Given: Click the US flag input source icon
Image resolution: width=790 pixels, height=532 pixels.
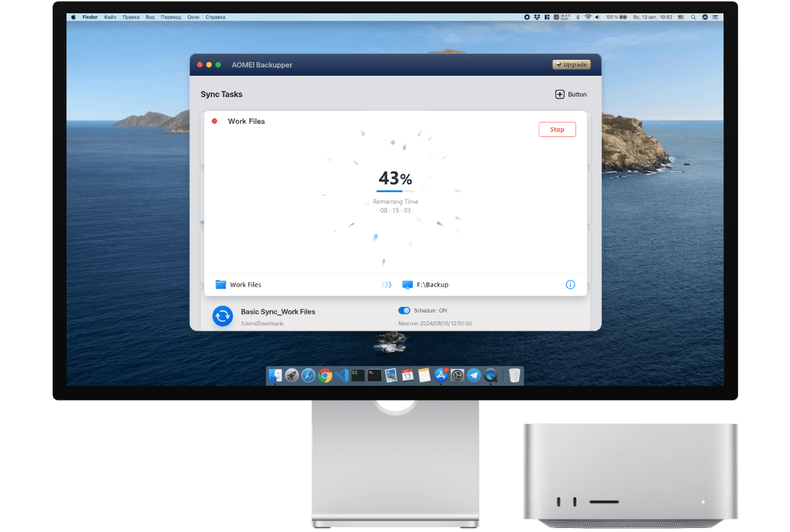Looking at the screenshot, I should (681, 17).
